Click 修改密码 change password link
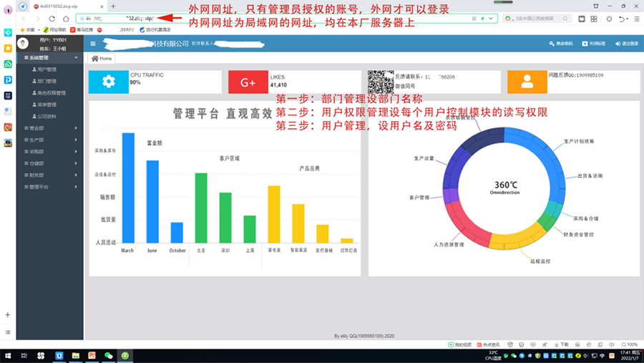 (560, 44)
